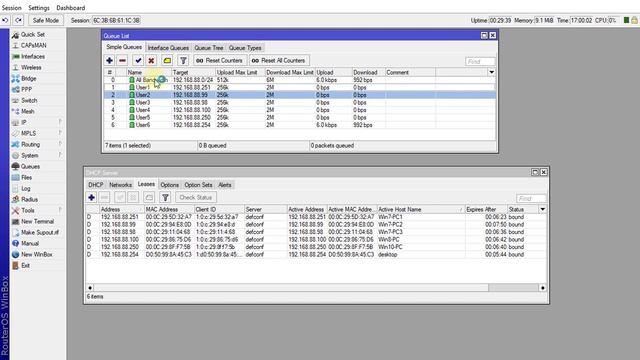Open Files in sidebar
The height and width of the screenshot is (360, 640).
coord(26,178)
